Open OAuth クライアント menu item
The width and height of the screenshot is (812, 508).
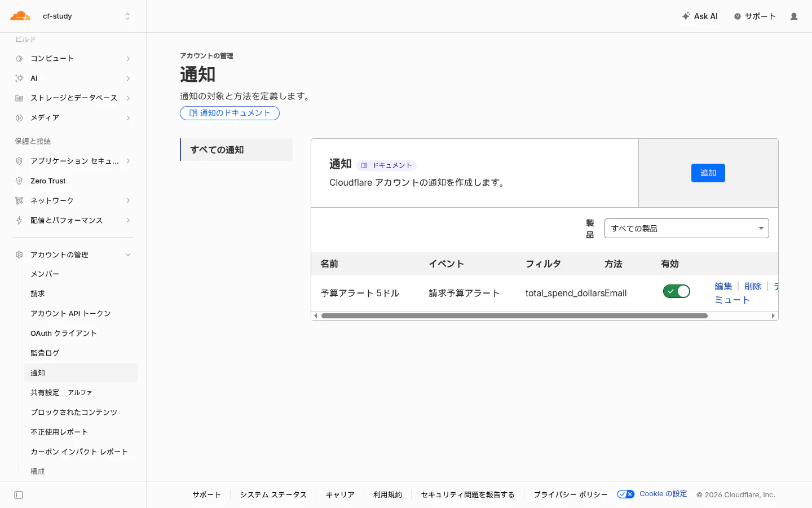81,333
